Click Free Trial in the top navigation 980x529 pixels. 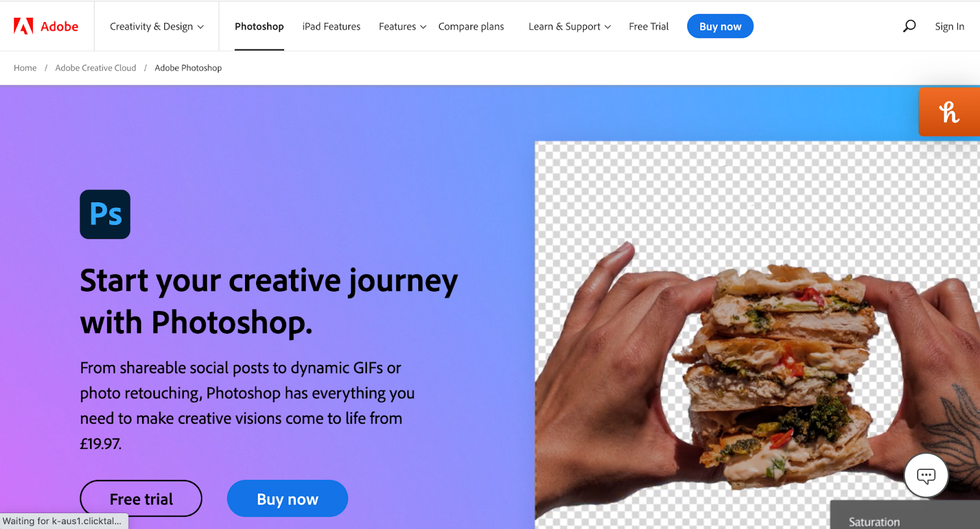pyautogui.click(x=649, y=26)
